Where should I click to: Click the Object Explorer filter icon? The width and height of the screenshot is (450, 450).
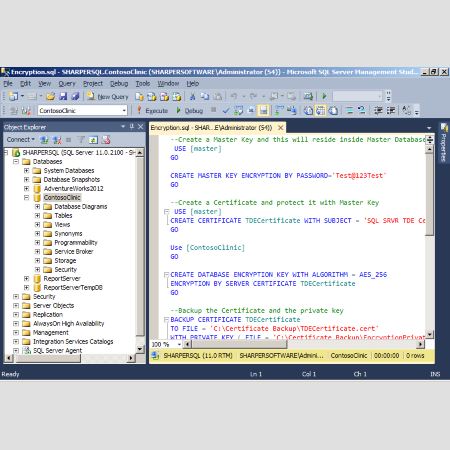(81, 140)
